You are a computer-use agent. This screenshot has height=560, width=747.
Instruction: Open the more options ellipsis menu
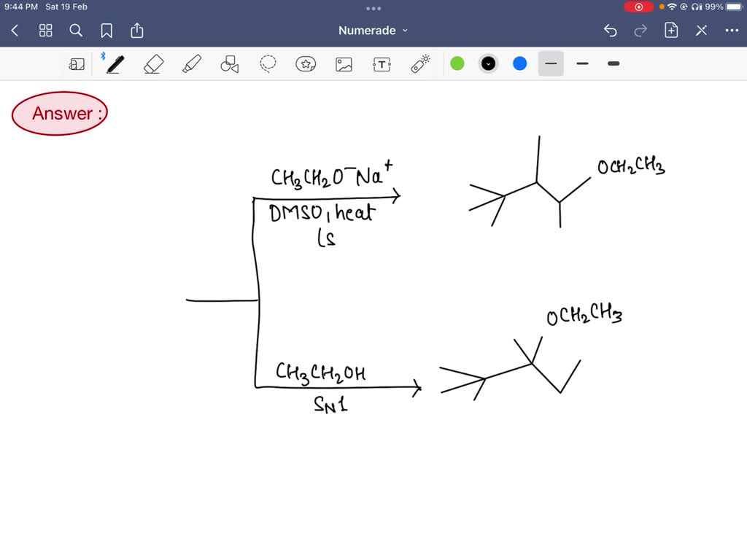(732, 31)
